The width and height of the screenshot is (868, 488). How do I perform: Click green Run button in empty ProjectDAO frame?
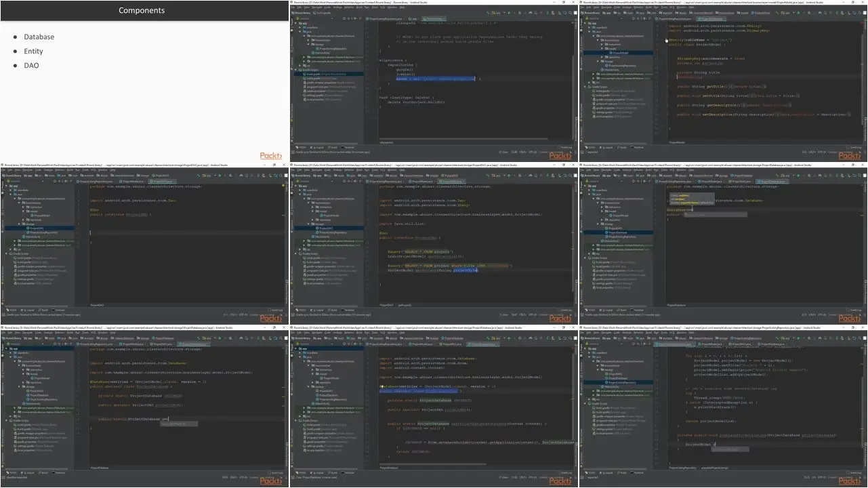click(x=220, y=176)
